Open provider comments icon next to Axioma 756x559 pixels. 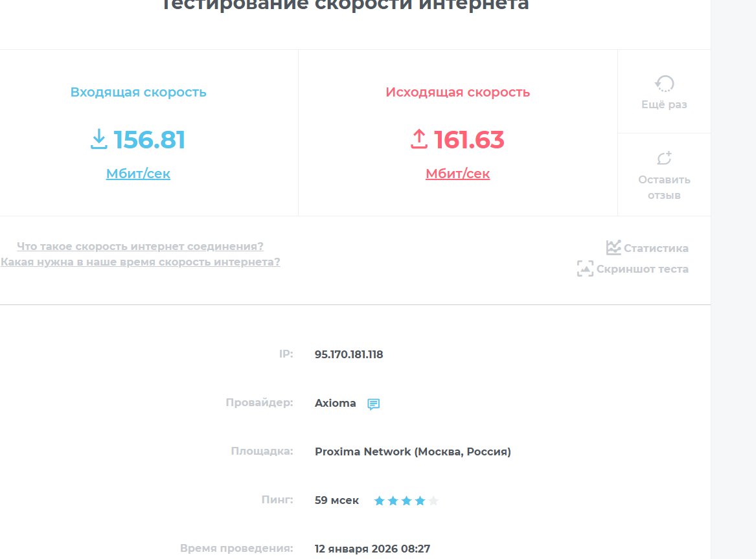coord(373,404)
